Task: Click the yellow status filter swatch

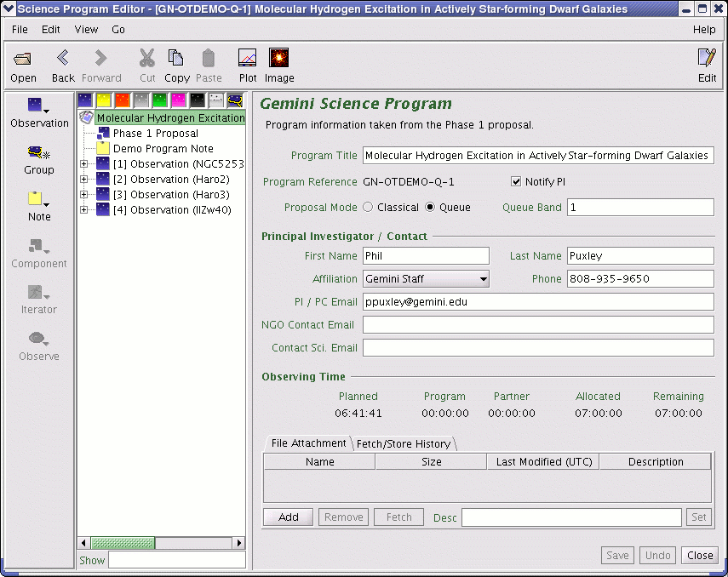Action: pyautogui.click(x=104, y=100)
